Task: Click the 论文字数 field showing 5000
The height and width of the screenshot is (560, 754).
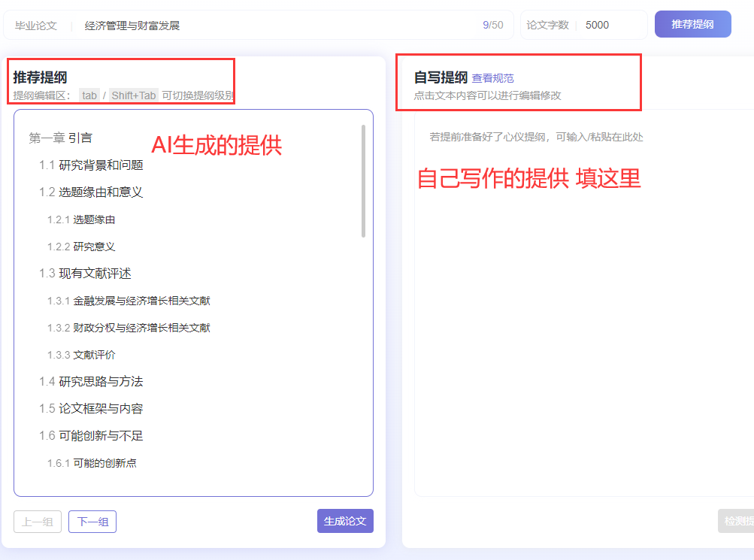Action: point(584,25)
